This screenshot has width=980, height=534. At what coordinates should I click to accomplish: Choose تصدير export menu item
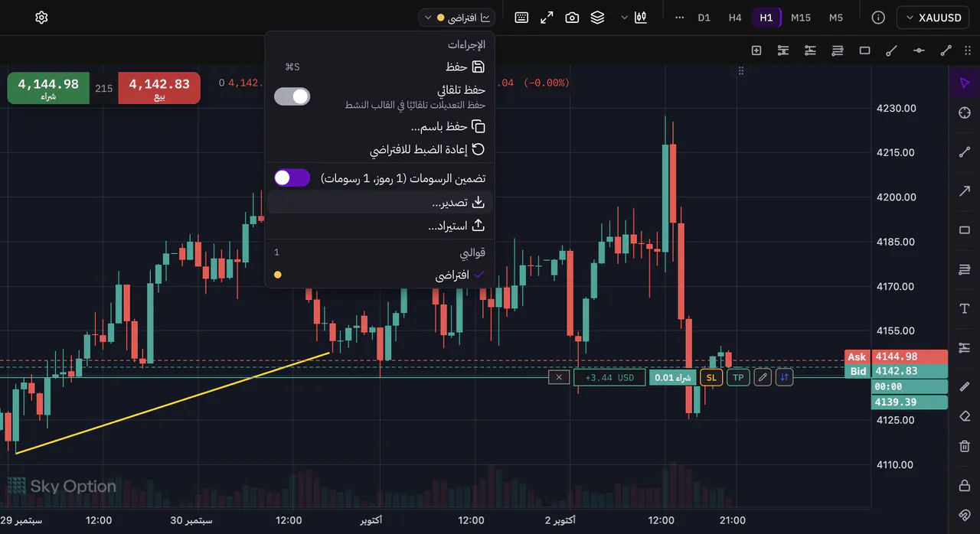(380, 203)
